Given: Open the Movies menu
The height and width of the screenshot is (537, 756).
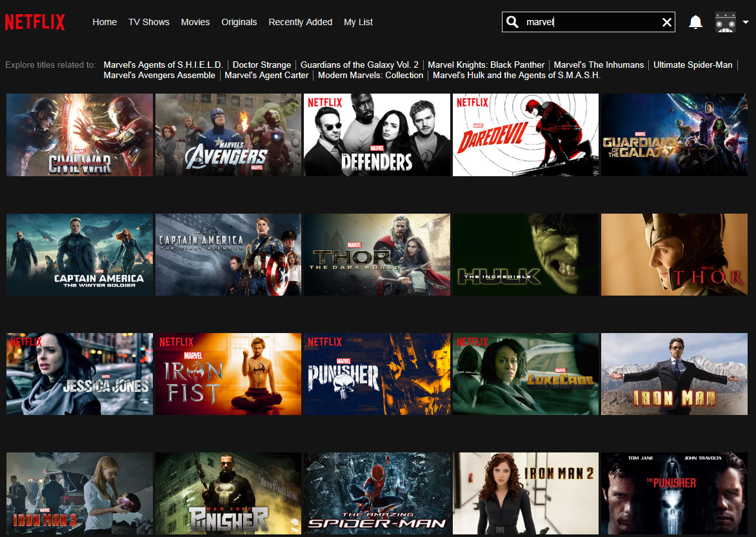Looking at the screenshot, I should coord(195,22).
